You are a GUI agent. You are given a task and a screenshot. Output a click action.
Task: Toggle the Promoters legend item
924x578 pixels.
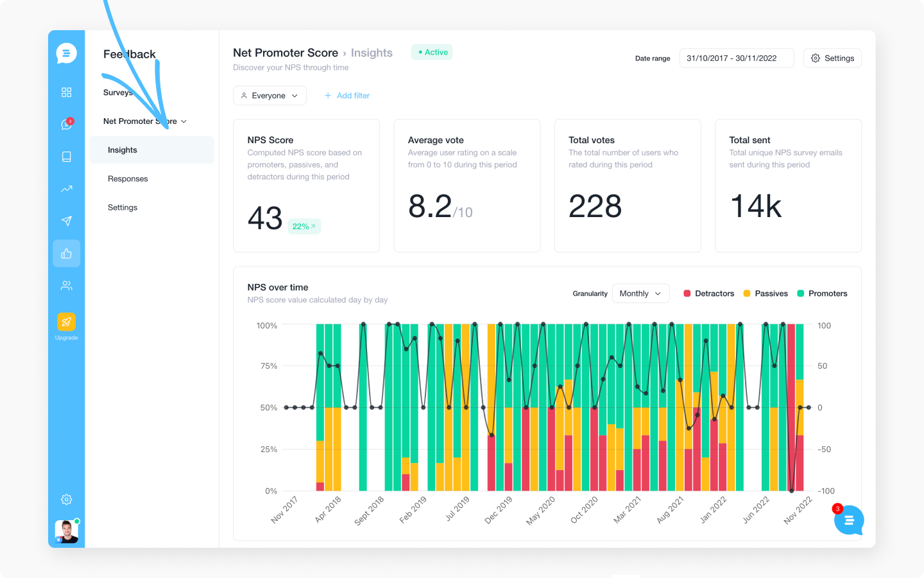tap(822, 293)
